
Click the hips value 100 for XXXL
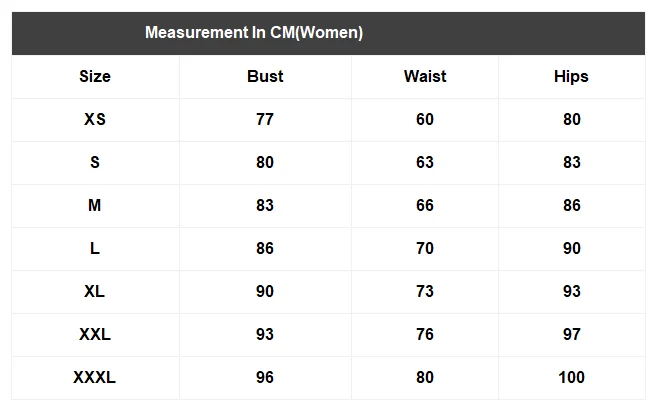(572, 377)
